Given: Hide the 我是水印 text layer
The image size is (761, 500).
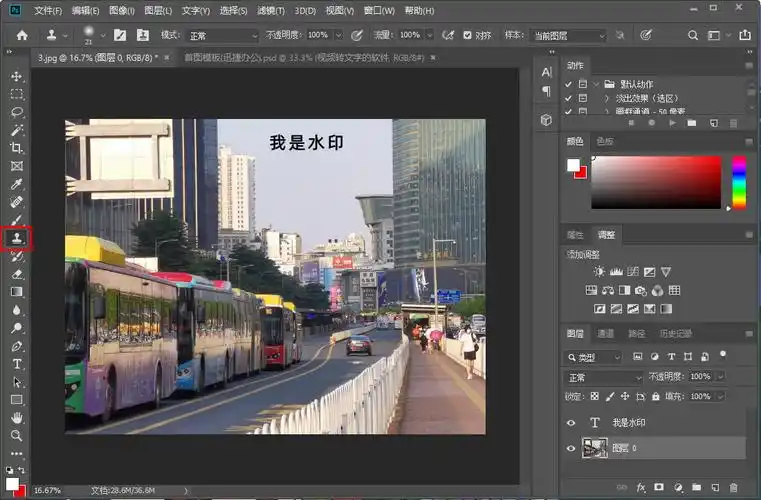Looking at the screenshot, I should click(572, 423).
